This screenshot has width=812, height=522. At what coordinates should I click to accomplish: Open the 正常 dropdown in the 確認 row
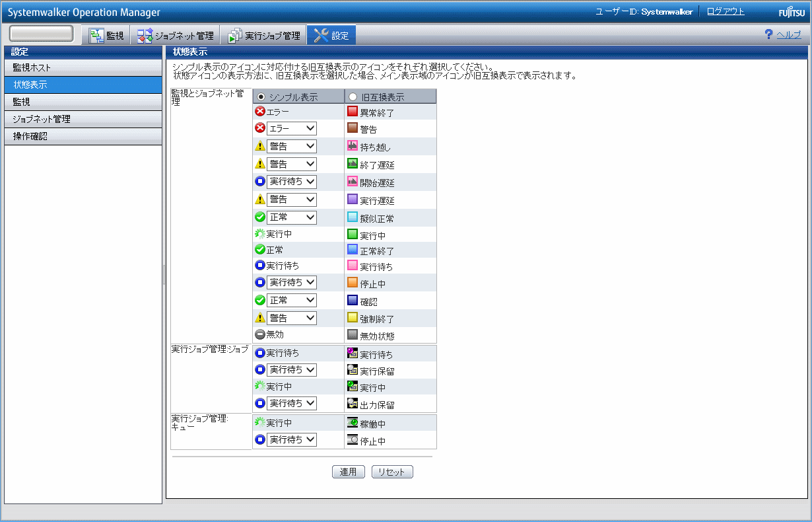tap(292, 300)
